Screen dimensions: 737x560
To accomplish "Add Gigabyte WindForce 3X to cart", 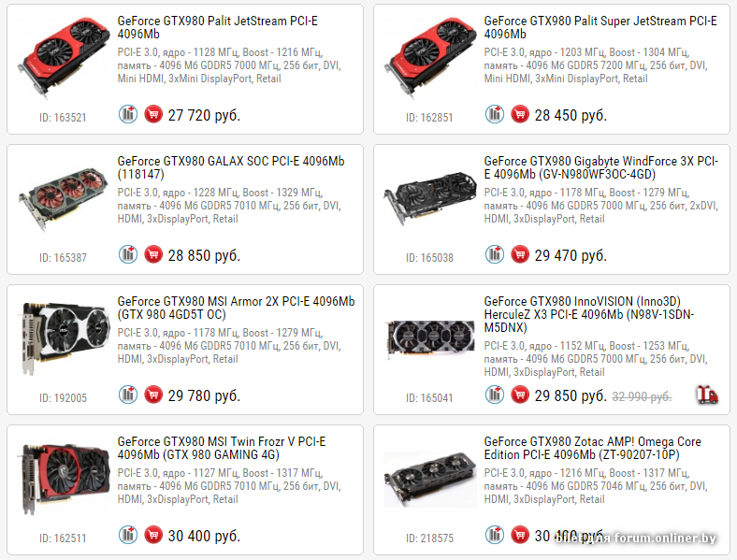I will tap(520, 254).
